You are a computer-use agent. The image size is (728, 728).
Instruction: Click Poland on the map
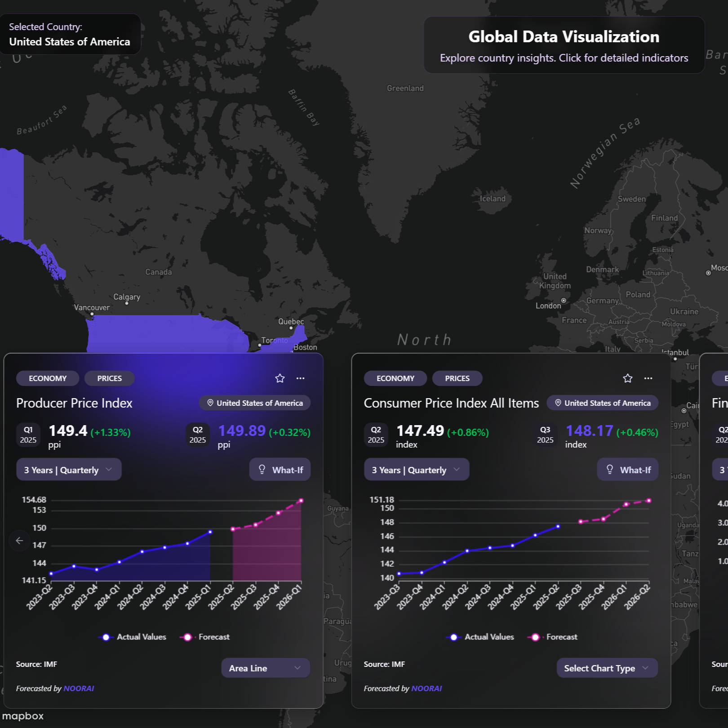click(638, 295)
